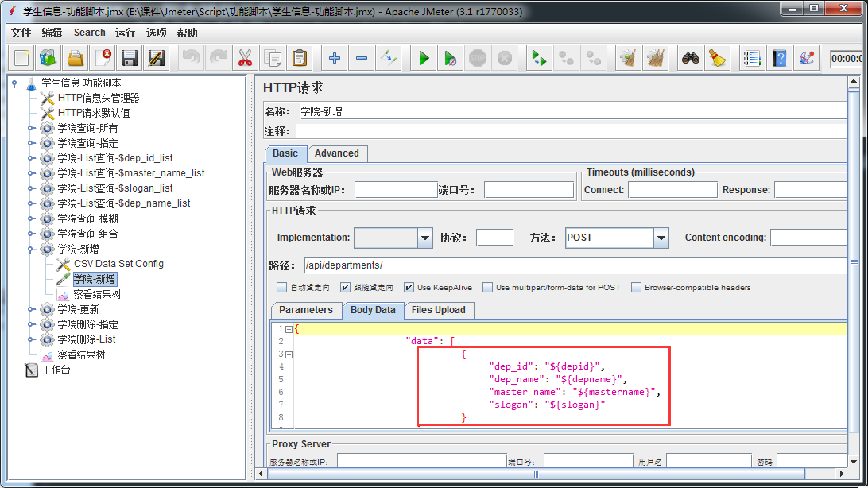The image size is (868, 488).
Task: Enable Browser-compatible headers checkbox
Action: pyautogui.click(x=636, y=287)
